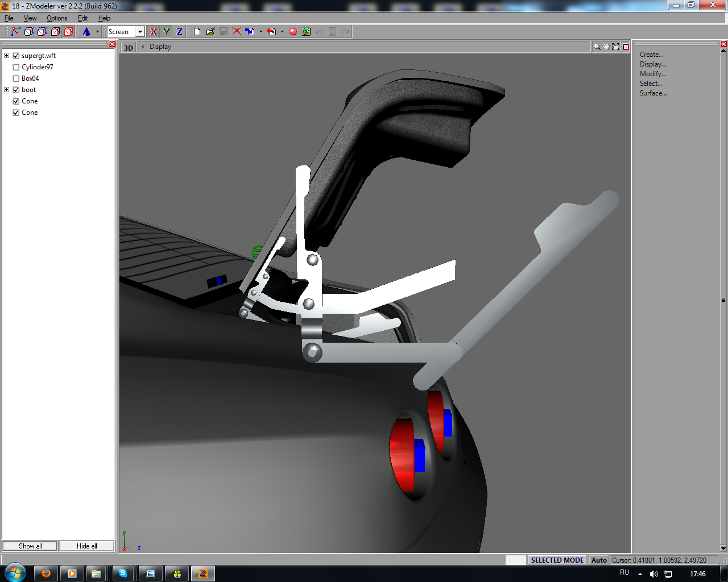Check the Box04 visibility checkbox
The height and width of the screenshot is (582, 728).
[16, 78]
